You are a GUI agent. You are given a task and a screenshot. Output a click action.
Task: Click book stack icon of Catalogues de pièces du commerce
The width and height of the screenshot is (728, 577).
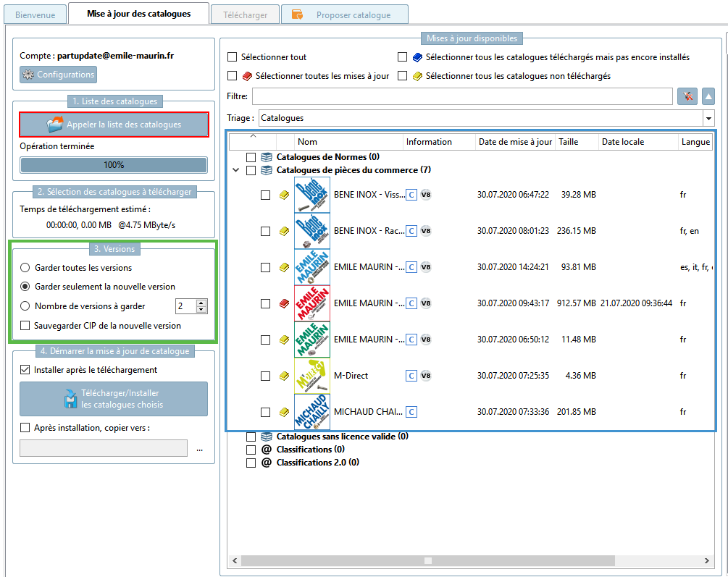click(267, 170)
